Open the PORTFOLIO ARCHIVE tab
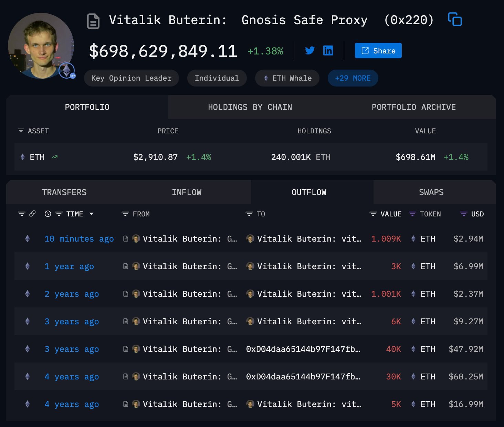This screenshot has width=504, height=427. pyautogui.click(x=413, y=107)
